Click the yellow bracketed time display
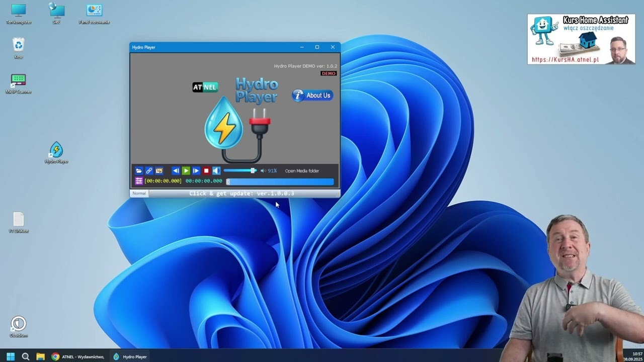This screenshot has width=644, height=362. click(x=163, y=181)
